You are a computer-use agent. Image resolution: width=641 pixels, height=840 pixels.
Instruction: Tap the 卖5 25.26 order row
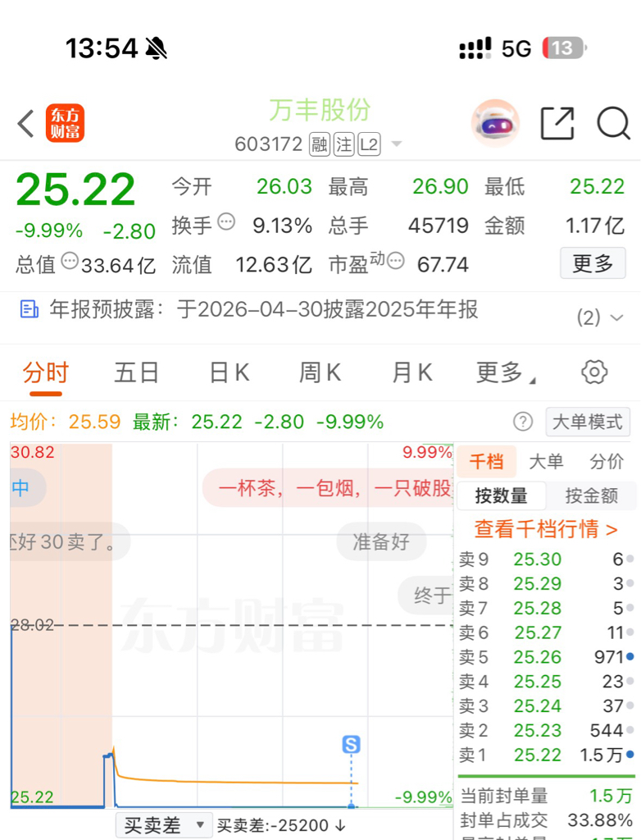546,657
